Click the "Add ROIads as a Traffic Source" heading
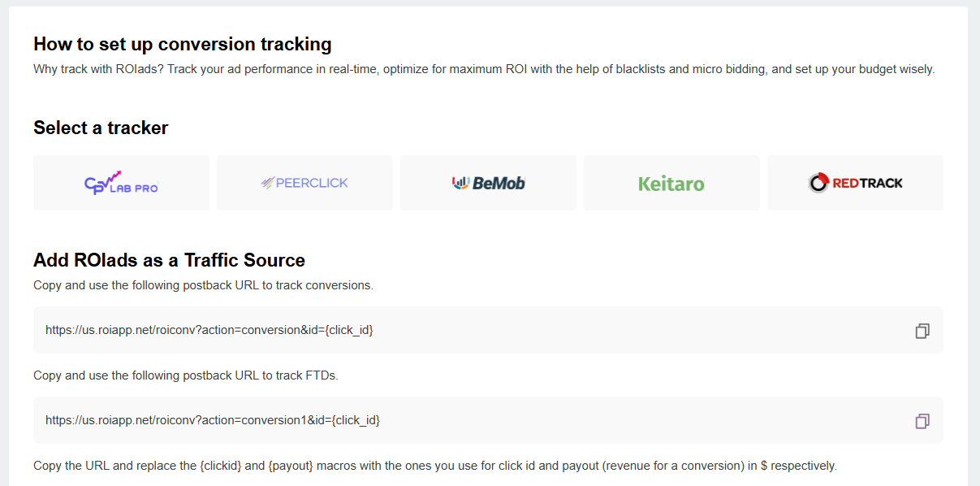 (169, 260)
